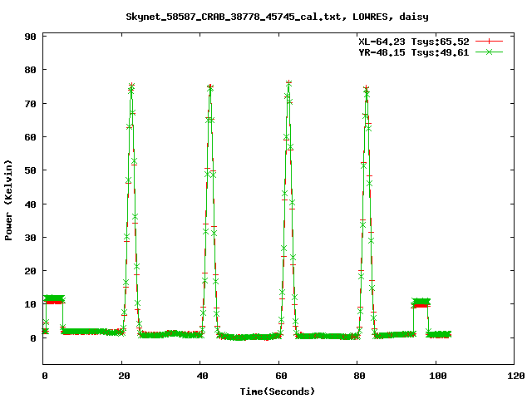Click the 'Power (Kelvin)' y-axis label
532x399 pixels.
coord(8,200)
